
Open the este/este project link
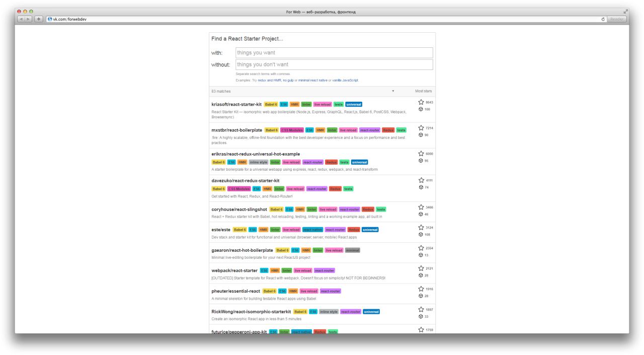coord(221,229)
